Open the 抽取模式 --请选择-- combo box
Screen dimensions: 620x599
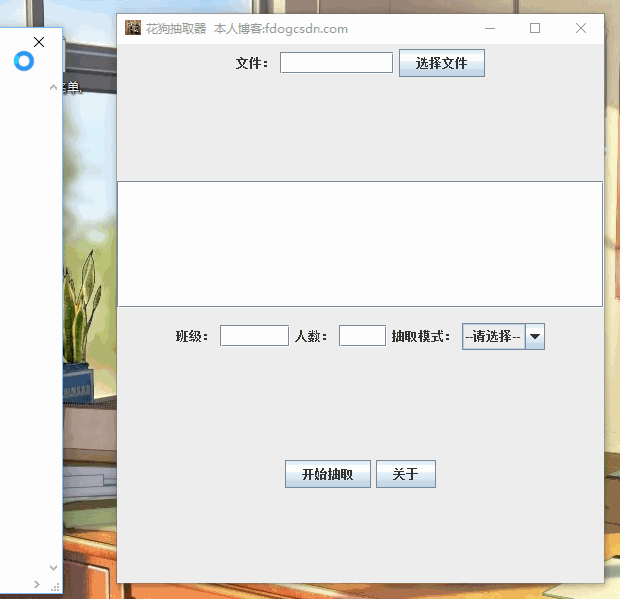503,336
